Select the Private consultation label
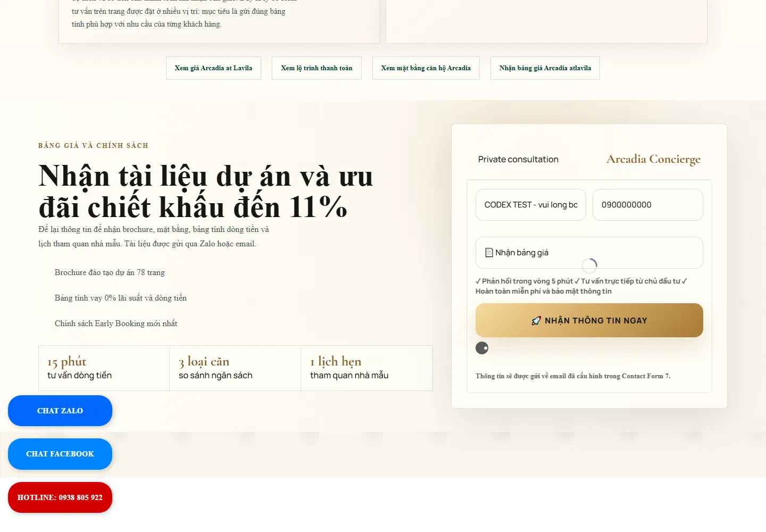 point(518,159)
